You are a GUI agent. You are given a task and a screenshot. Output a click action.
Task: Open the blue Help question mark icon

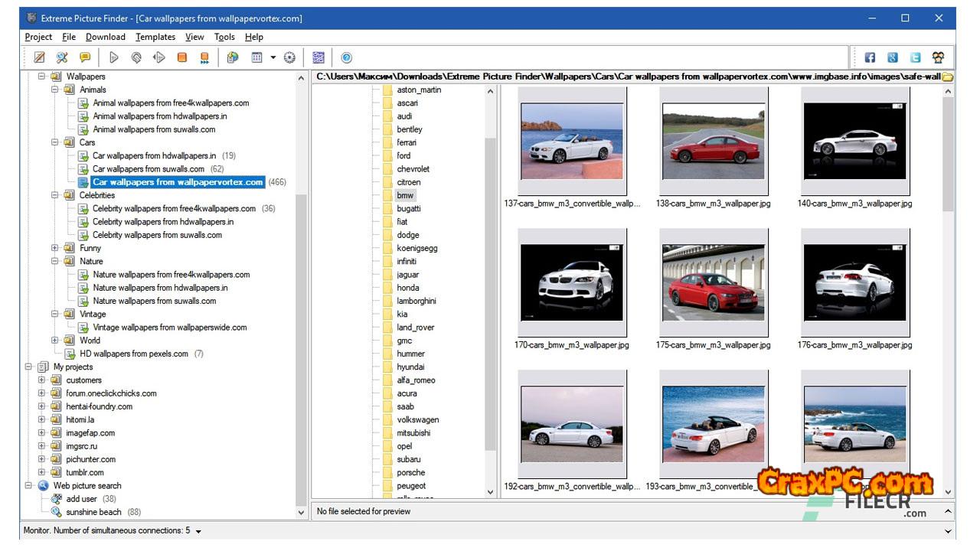tap(346, 57)
